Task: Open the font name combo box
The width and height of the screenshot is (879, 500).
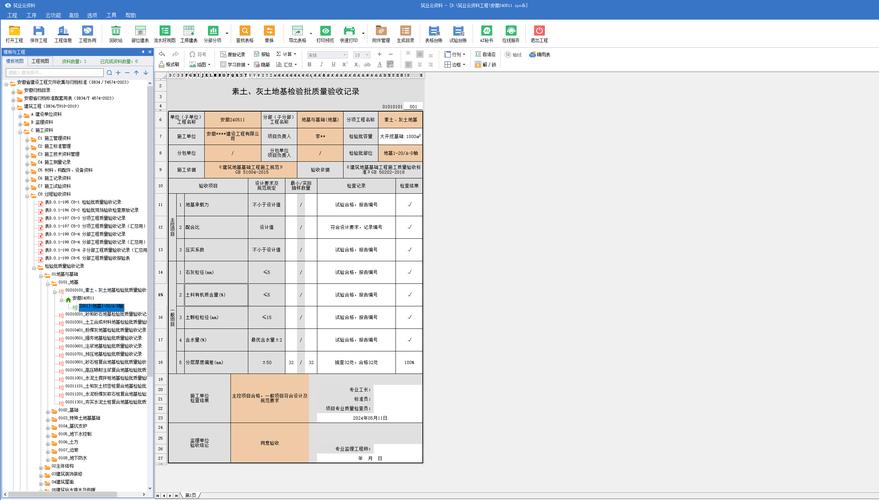Action: click(x=327, y=54)
